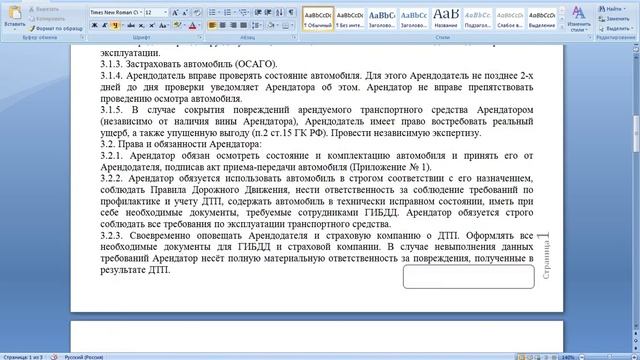Click Копировать (copy) in the clipboard group
640x360 pixels.
[47, 19]
